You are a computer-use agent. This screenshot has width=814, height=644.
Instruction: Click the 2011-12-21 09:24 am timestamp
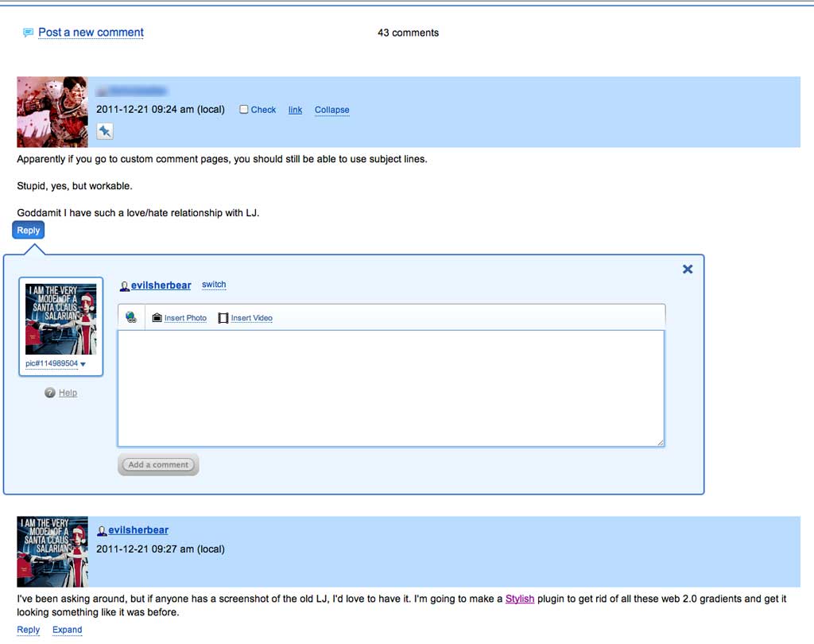tap(161, 109)
